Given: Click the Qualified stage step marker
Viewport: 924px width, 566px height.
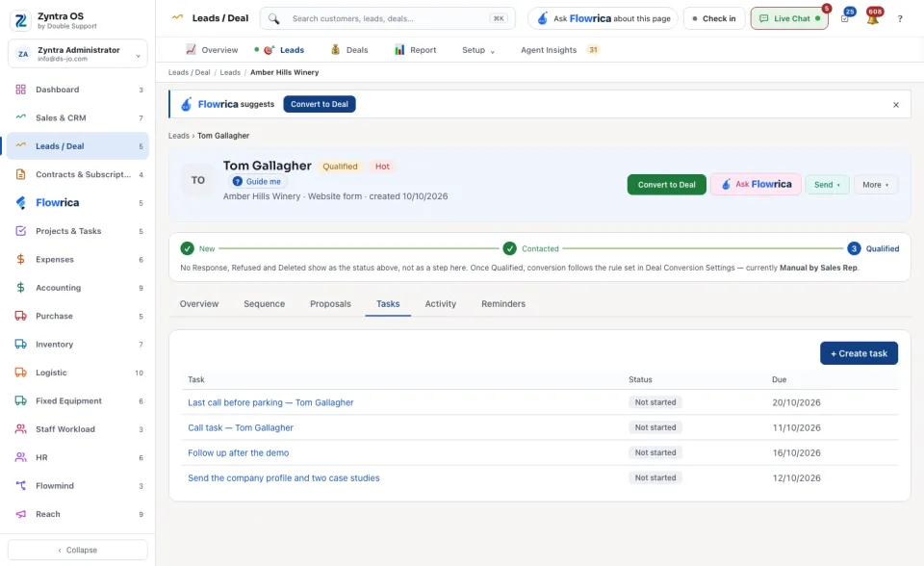Looking at the screenshot, I should point(854,248).
